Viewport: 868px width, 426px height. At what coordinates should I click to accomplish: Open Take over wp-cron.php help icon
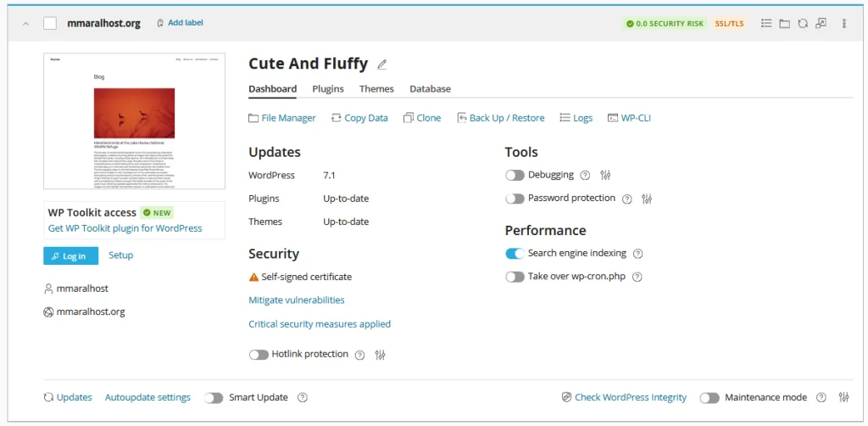point(637,277)
